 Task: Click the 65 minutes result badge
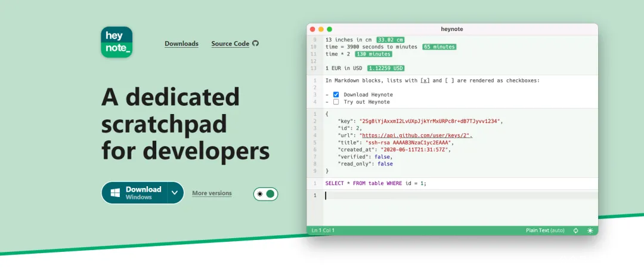[x=439, y=47]
